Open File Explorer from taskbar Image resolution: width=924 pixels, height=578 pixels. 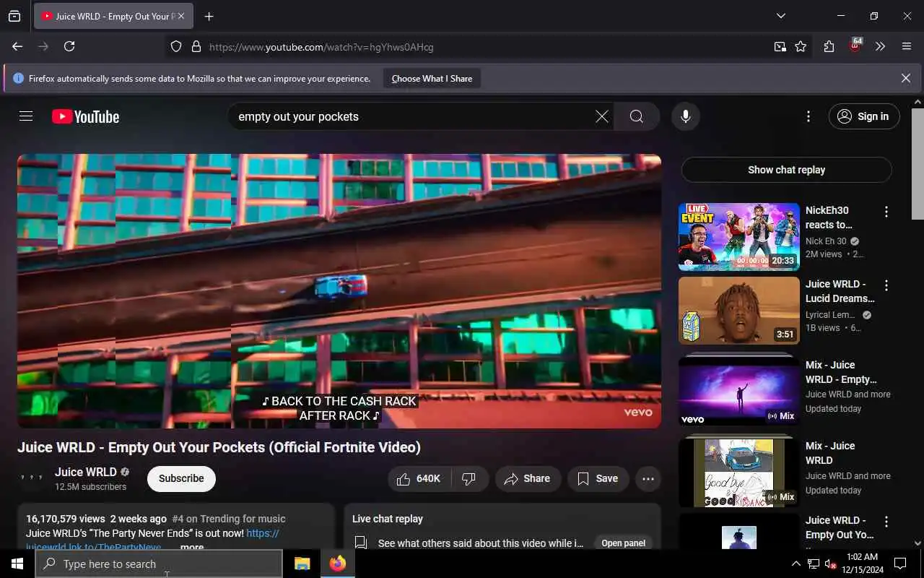tap(302, 564)
